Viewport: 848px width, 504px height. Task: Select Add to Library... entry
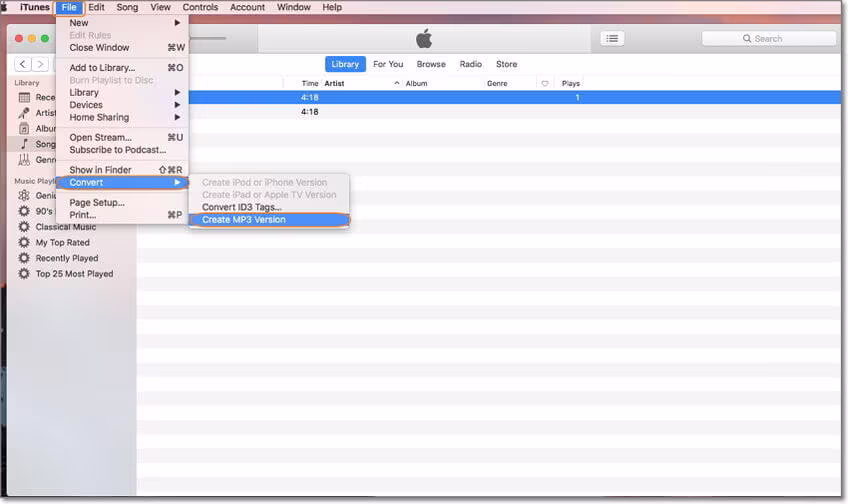(122, 68)
